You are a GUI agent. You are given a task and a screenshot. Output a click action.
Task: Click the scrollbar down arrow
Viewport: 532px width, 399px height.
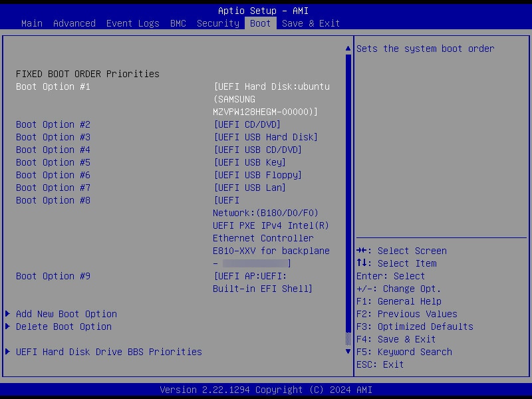(348, 352)
